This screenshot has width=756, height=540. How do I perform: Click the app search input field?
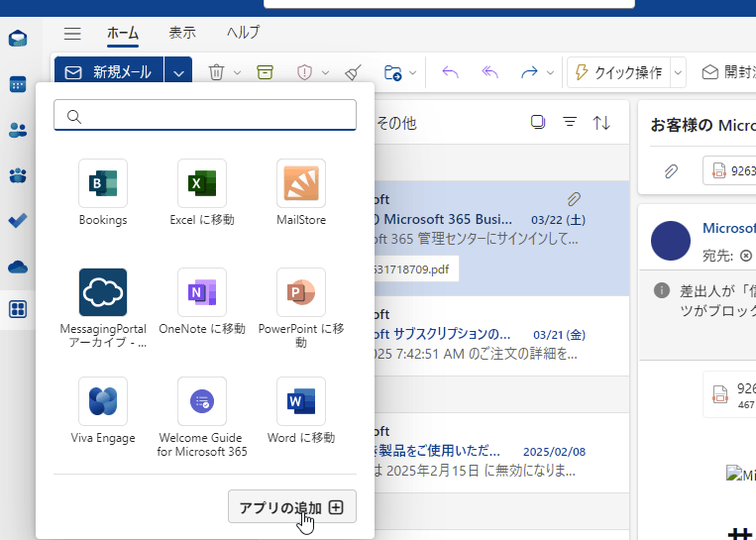click(x=205, y=116)
